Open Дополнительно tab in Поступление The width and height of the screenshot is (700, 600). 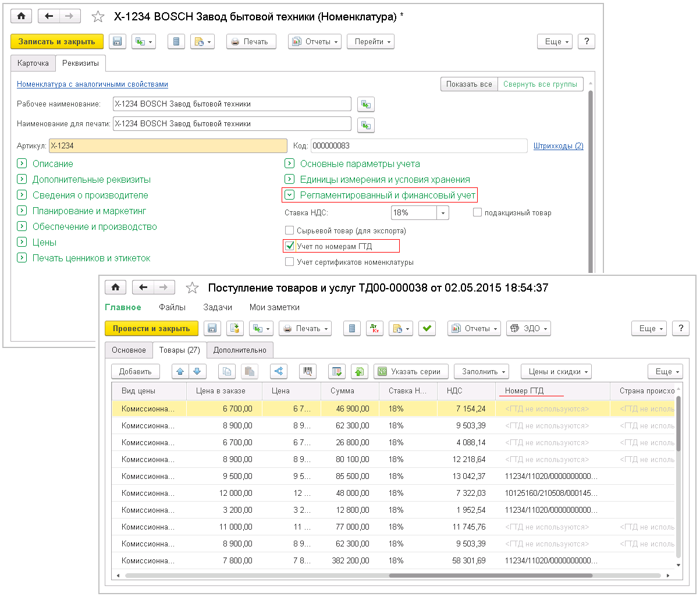pyautogui.click(x=240, y=350)
